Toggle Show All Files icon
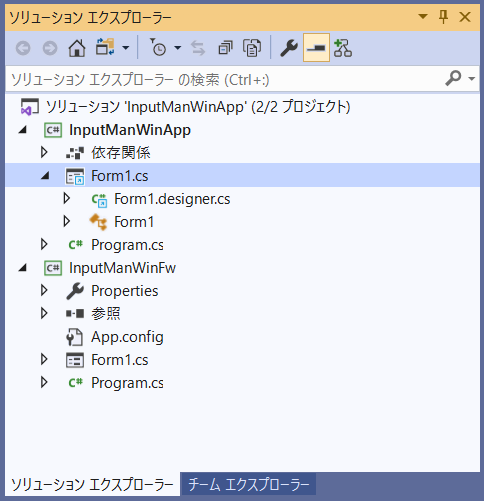Image resolution: width=484 pixels, height=501 pixels. point(252,48)
